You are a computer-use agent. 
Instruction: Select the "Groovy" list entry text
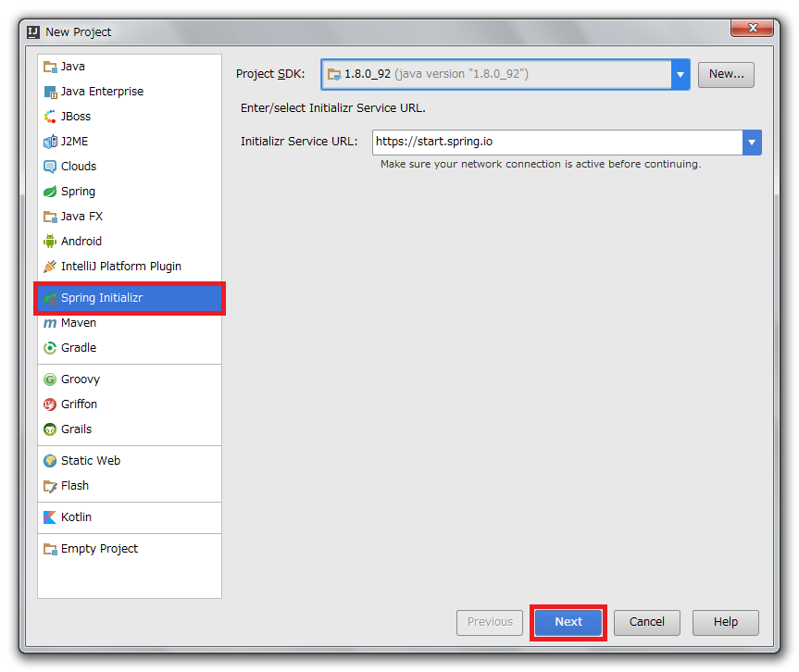pos(81,380)
